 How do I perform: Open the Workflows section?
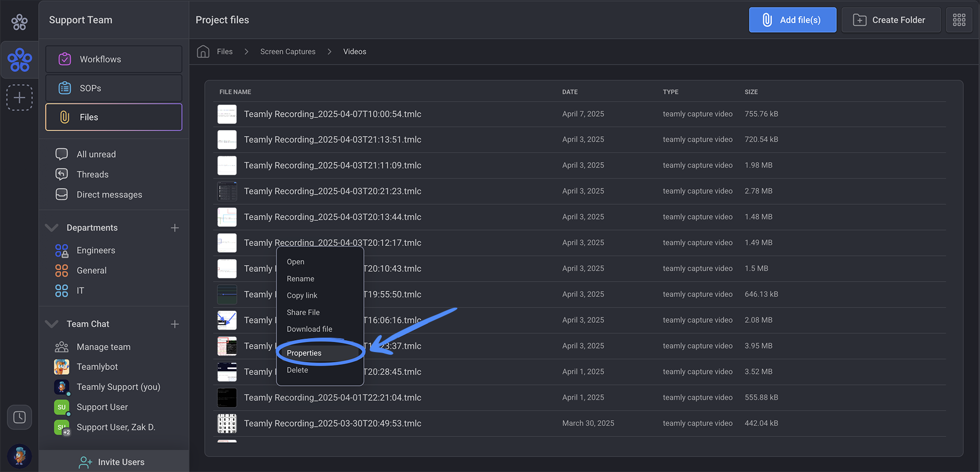114,59
